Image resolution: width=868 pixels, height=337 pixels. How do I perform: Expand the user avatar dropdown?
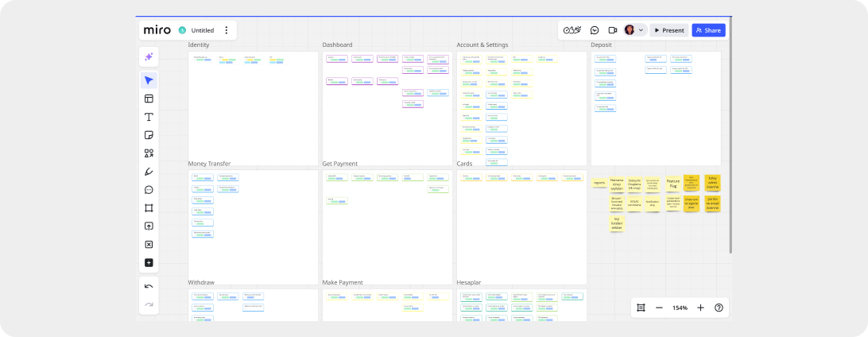click(x=641, y=30)
